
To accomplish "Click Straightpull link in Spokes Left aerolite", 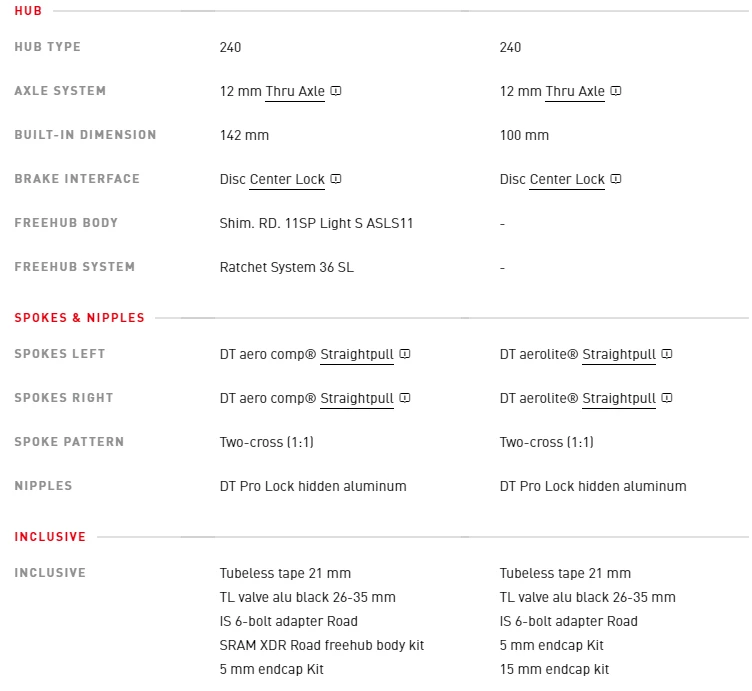I will 619,354.
